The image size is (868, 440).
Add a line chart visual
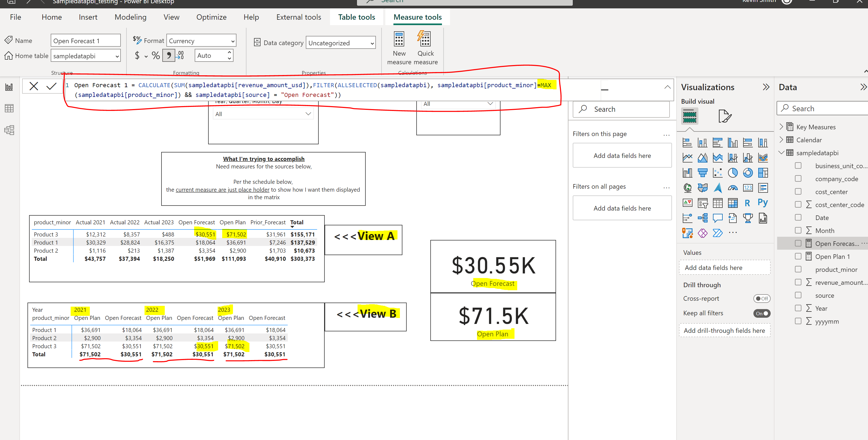coord(687,158)
